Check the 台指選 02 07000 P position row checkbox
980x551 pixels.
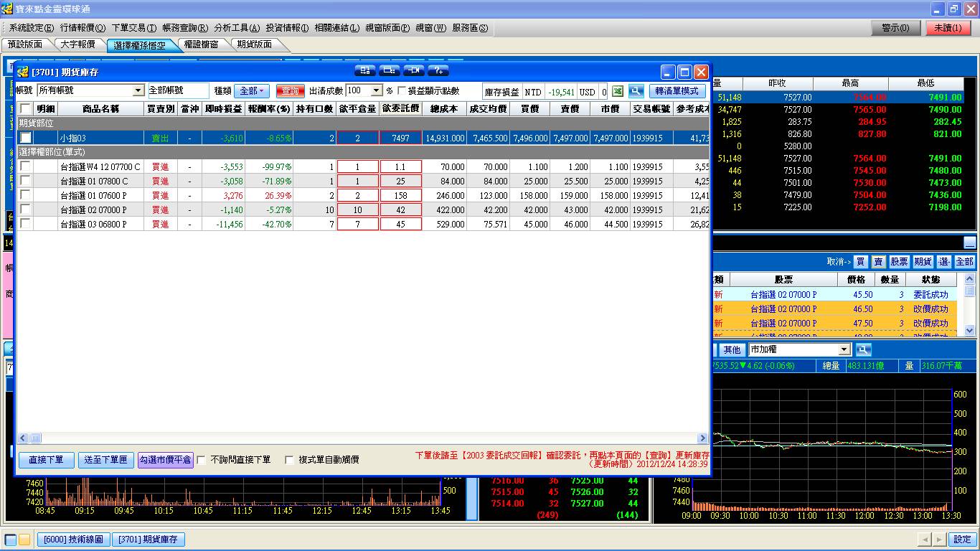(x=25, y=209)
